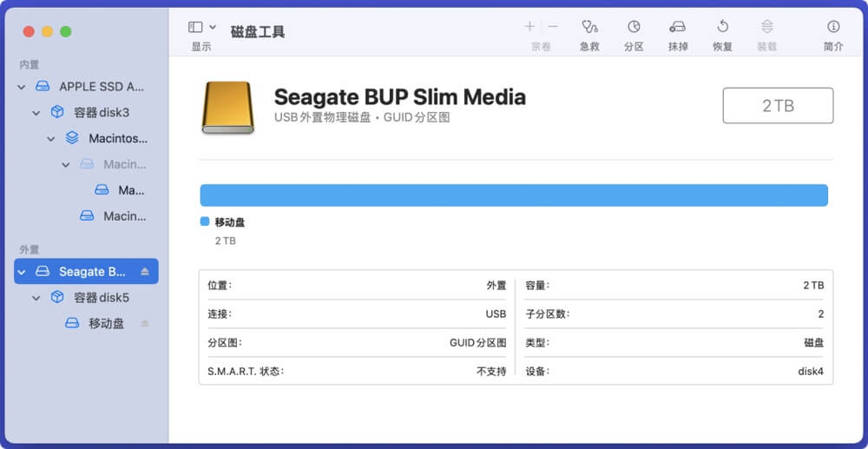Image resolution: width=868 pixels, height=449 pixels.
Task: Click the large orange external drive image
Action: 227,108
